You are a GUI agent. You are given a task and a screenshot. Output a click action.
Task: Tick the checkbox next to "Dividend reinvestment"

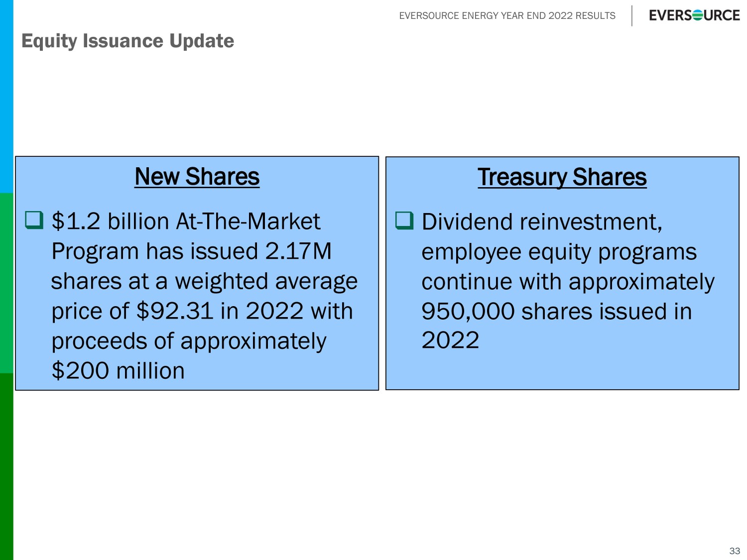(404, 220)
